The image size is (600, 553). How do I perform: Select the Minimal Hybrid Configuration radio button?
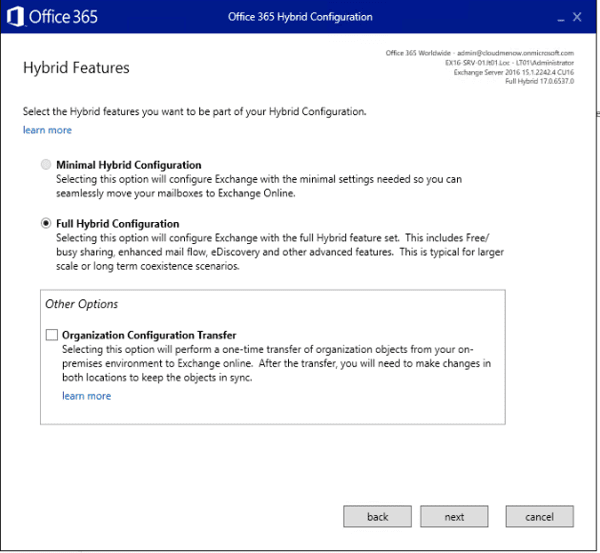pos(46,165)
